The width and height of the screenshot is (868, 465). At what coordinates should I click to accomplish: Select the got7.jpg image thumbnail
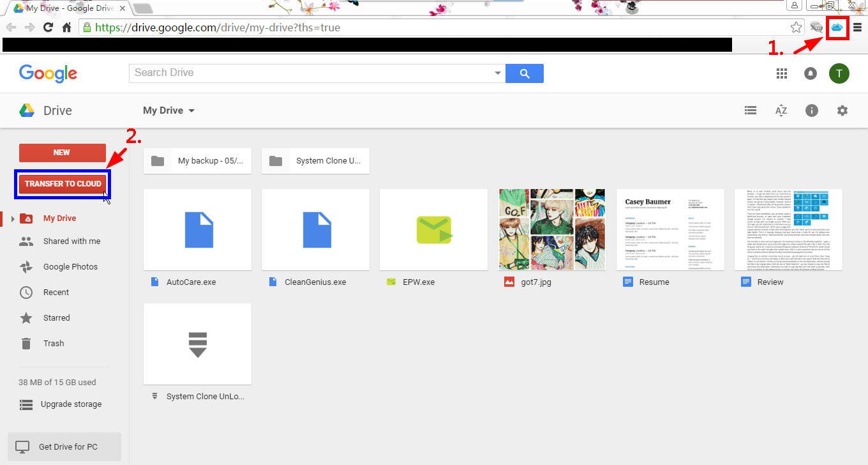point(551,229)
